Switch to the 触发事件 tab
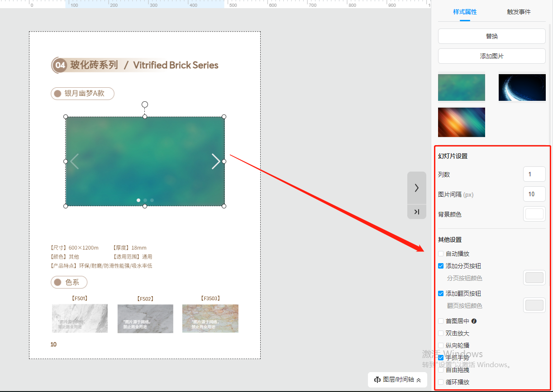This screenshot has height=392, width=553. pos(519,12)
